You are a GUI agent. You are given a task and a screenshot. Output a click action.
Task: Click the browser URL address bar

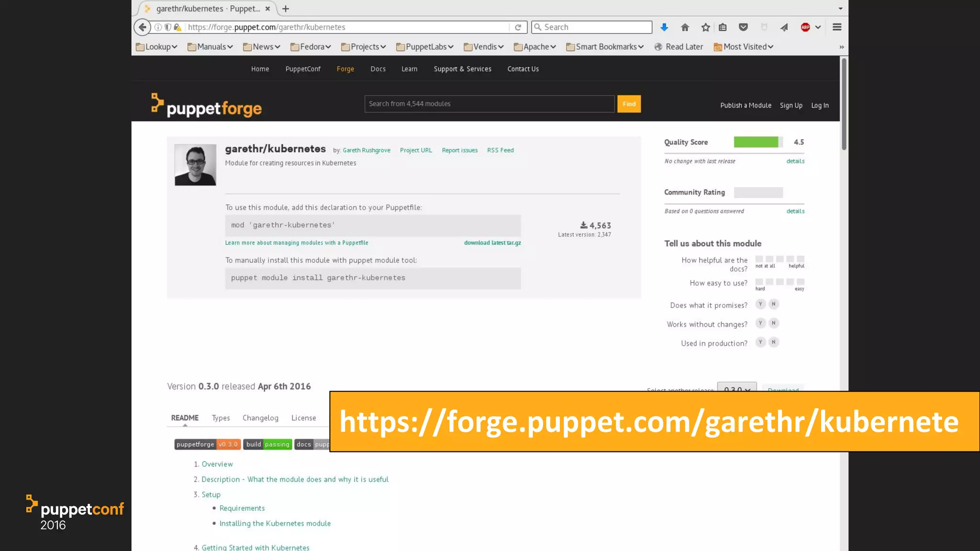tap(347, 27)
